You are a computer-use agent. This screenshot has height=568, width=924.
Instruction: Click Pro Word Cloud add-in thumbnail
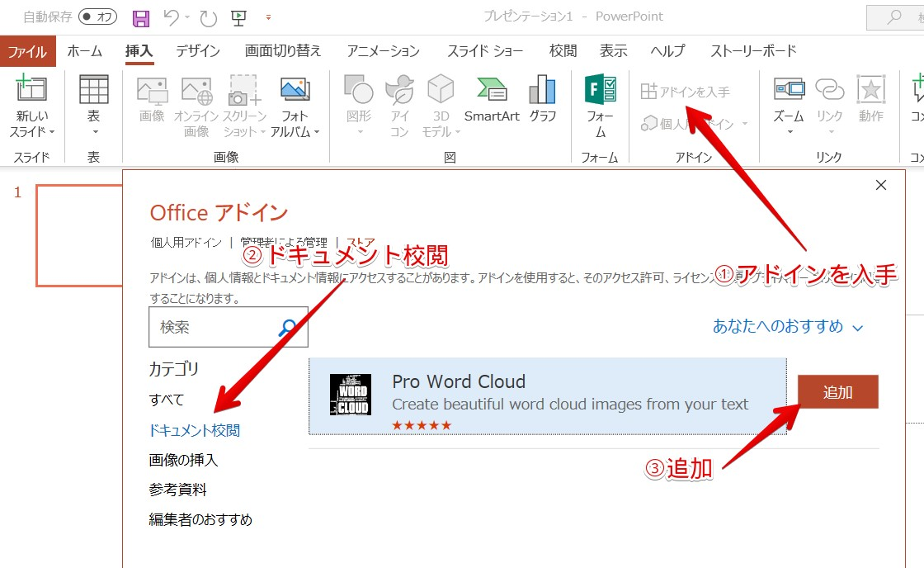(x=350, y=395)
